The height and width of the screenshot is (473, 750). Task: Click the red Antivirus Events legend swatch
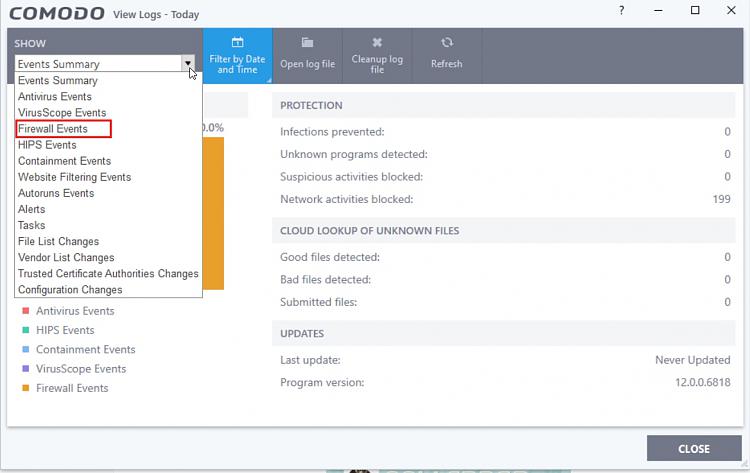[x=26, y=311]
